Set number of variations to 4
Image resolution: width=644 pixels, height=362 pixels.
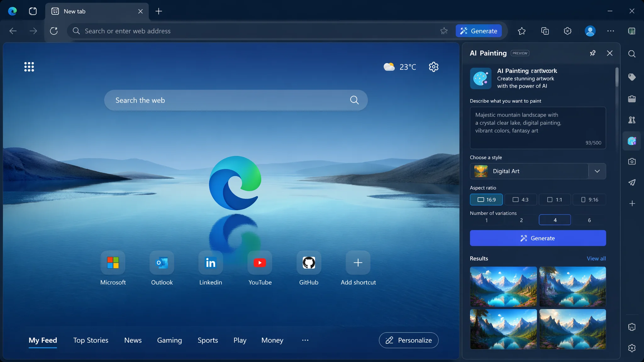click(x=555, y=220)
